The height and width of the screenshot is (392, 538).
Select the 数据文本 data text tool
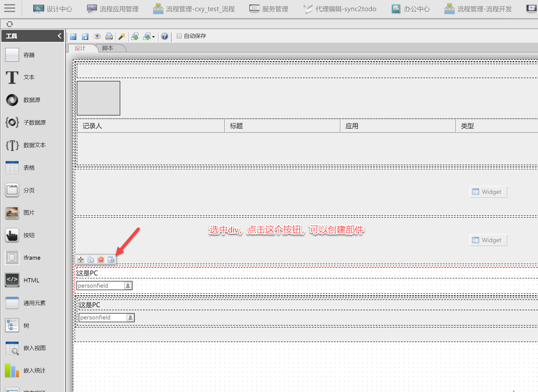[x=25, y=145]
